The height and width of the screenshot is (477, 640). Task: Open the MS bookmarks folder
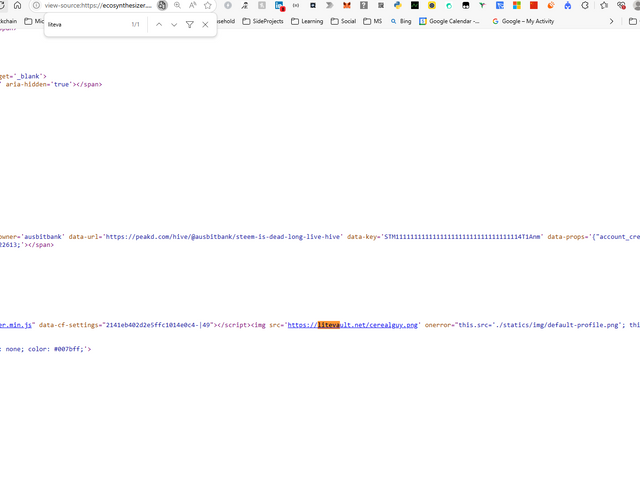point(373,21)
